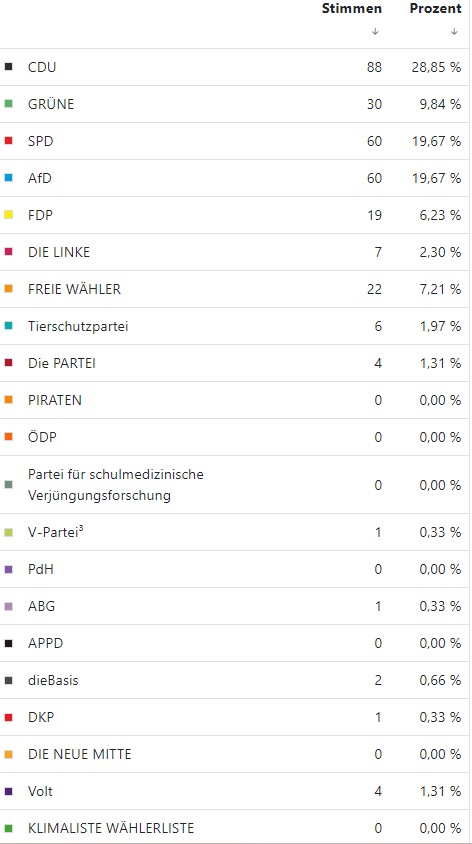Sort by Prozent column arrow

(x=454, y=31)
